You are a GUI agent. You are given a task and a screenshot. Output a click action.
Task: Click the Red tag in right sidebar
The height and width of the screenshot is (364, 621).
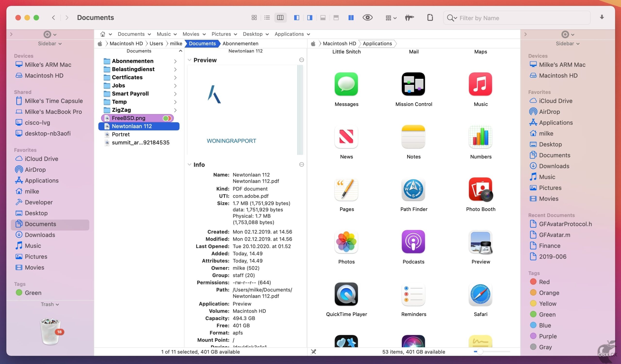click(x=540, y=282)
